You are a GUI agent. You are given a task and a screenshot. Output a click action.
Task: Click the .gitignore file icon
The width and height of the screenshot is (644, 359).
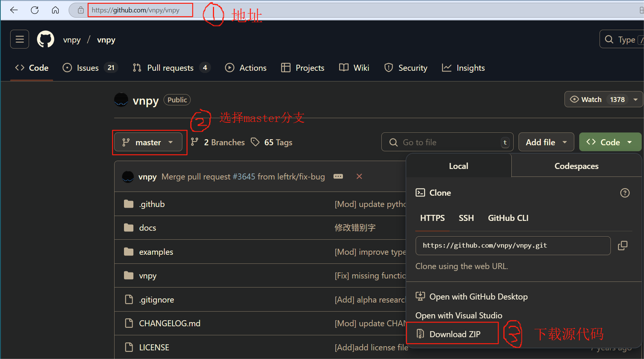[129, 300]
